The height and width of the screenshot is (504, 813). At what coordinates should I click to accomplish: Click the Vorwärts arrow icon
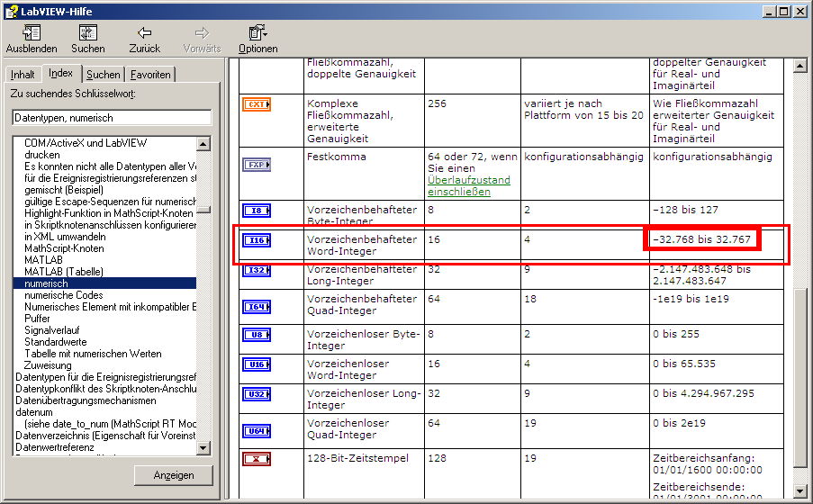pos(202,33)
